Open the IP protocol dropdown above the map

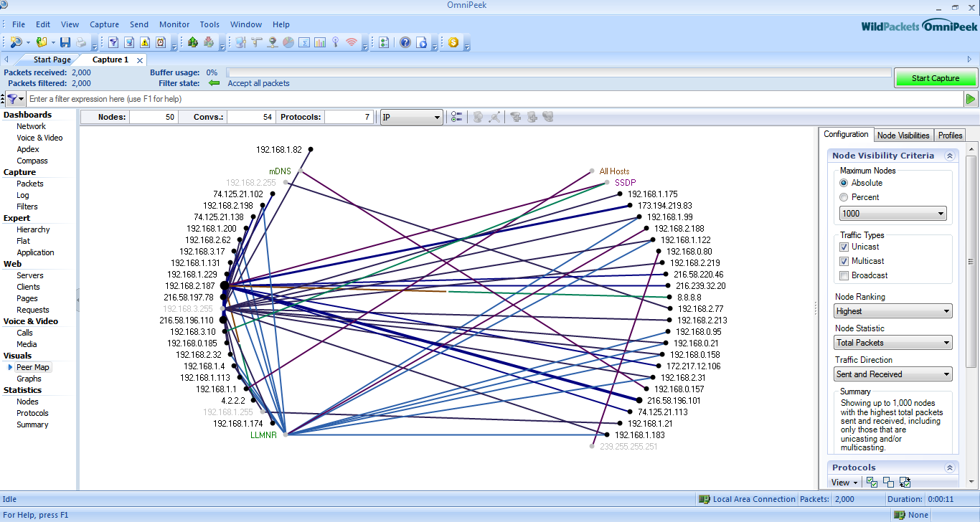click(x=411, y=117)
